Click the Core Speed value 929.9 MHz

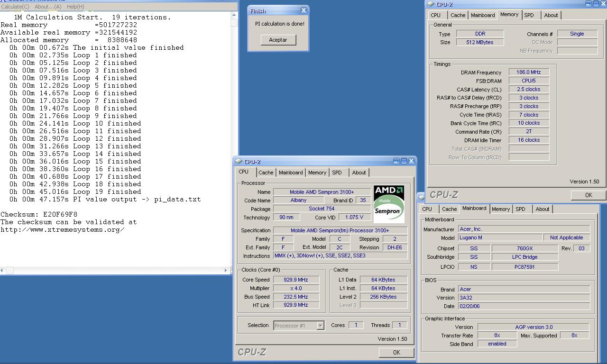[x=295, y=280]
